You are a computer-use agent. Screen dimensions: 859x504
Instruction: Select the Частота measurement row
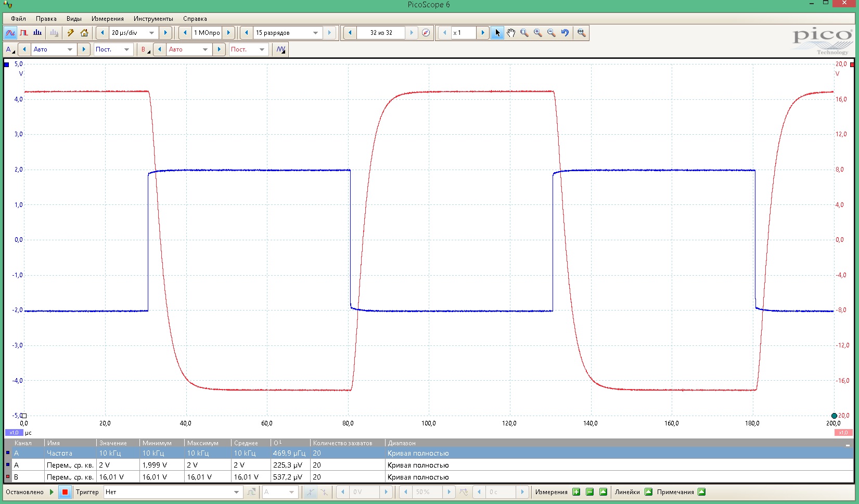click(428, 453)
